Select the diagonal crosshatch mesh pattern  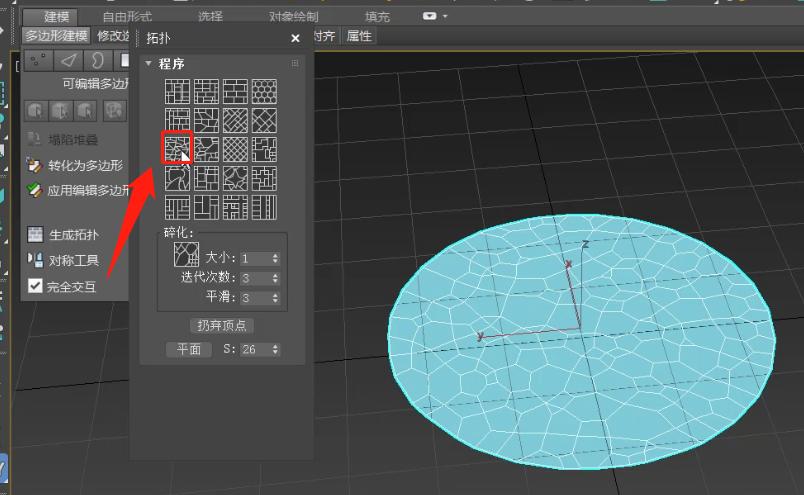click(236, 149)
